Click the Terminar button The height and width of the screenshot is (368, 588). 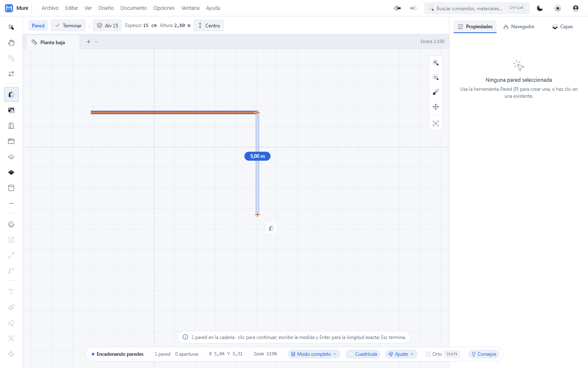[x=68, y=25]
